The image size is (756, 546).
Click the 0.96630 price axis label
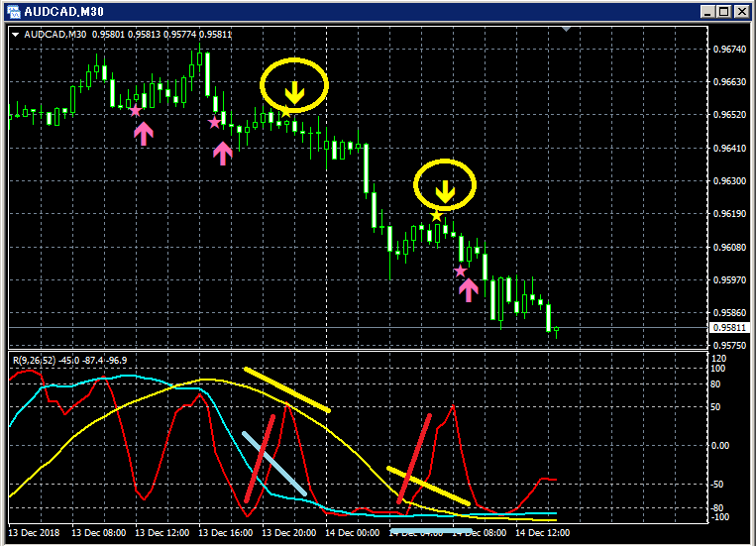pos(729,82)
